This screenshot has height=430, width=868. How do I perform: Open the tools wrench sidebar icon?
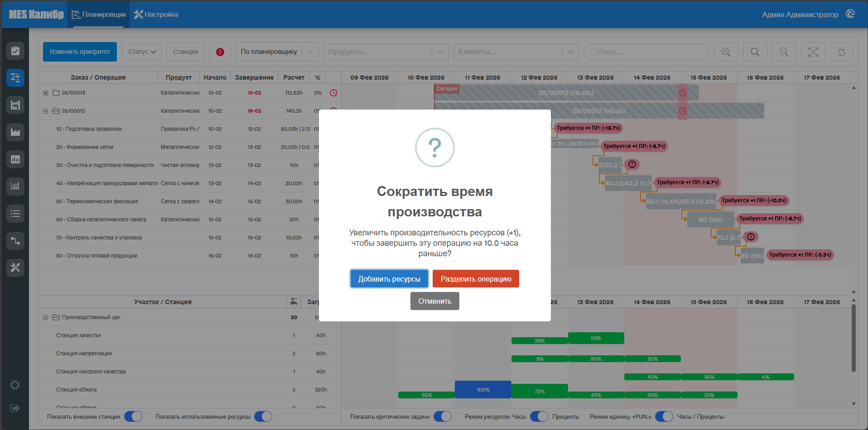[15, 268]
